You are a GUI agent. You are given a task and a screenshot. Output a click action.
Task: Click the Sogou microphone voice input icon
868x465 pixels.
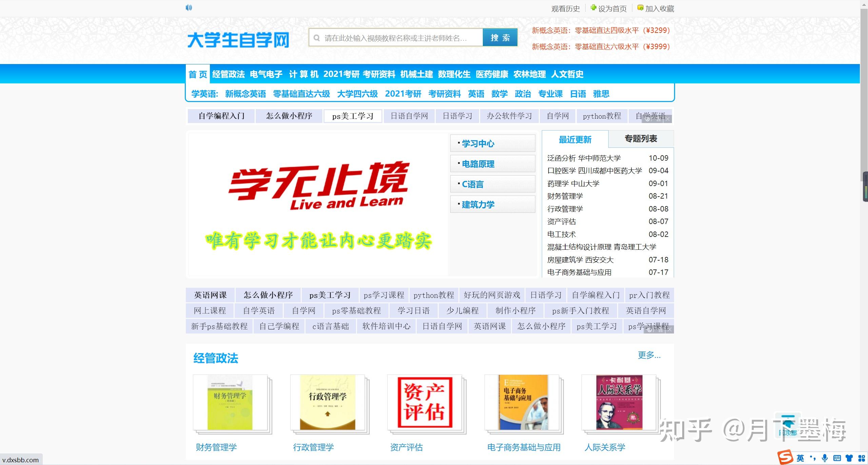[825, 458]
